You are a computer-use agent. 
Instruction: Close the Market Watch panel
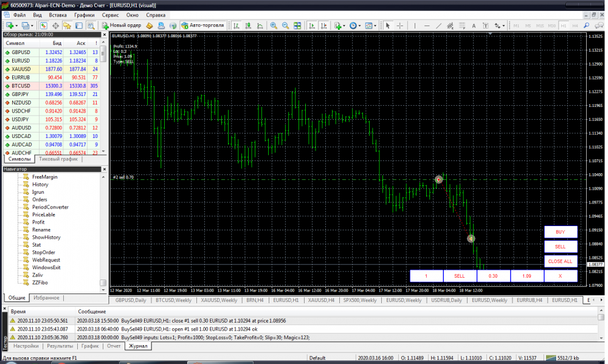point(104,35)
